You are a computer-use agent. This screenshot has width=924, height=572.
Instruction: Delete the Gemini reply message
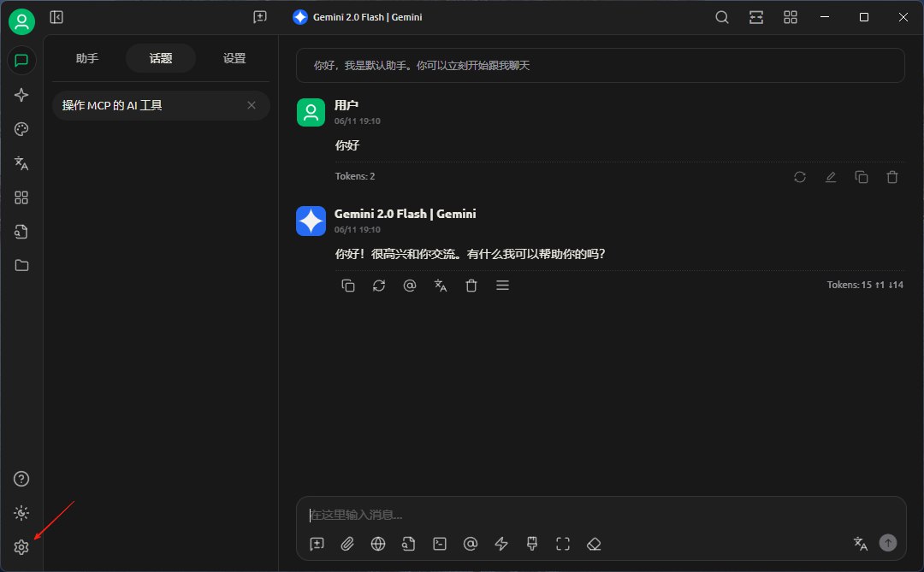pos(471,286)
